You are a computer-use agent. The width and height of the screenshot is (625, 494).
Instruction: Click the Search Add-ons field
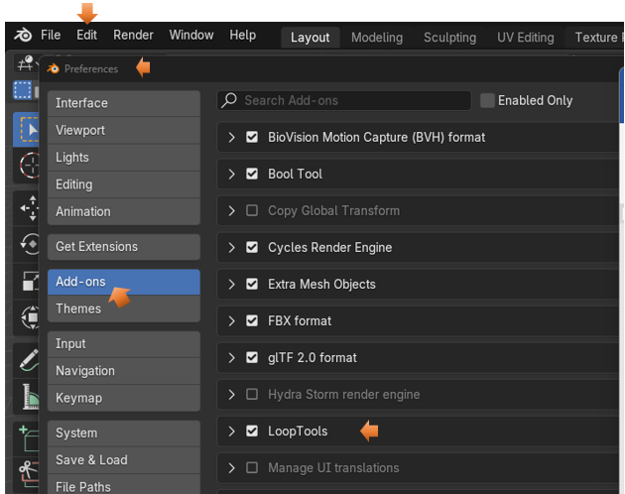point(345,100)
